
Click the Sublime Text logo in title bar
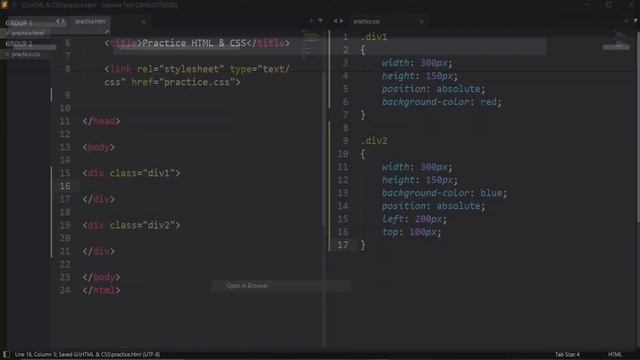coord(4,5)
